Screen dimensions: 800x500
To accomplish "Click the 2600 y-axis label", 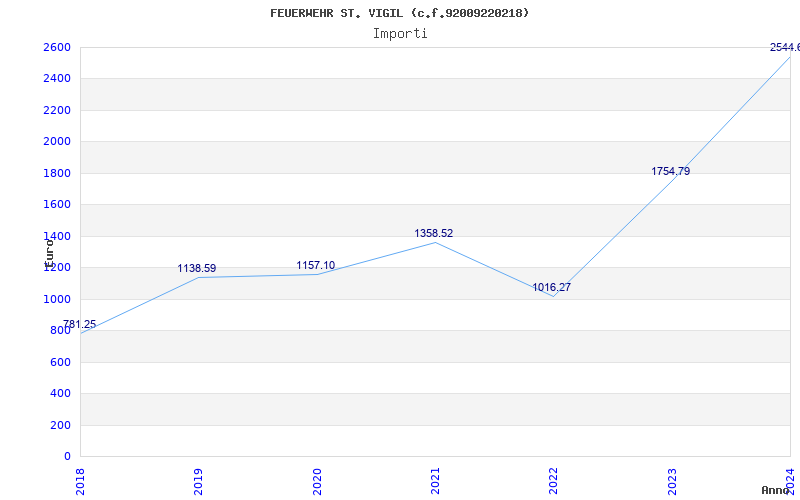I will tap(57, 47).
